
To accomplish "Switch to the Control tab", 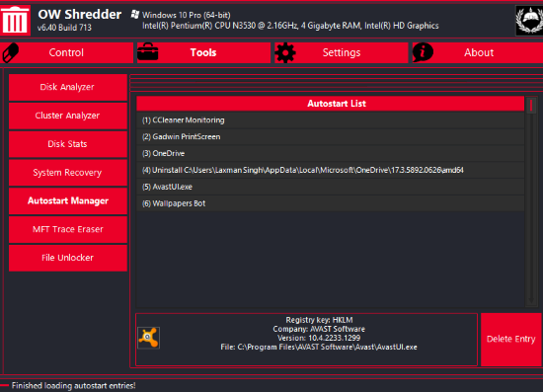I will click(66, 52).
